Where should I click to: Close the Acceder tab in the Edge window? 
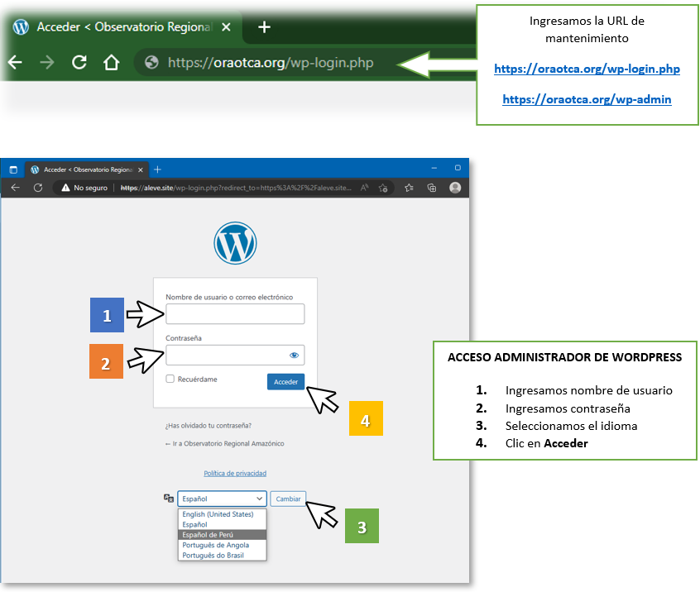click(x=141, y=169)
